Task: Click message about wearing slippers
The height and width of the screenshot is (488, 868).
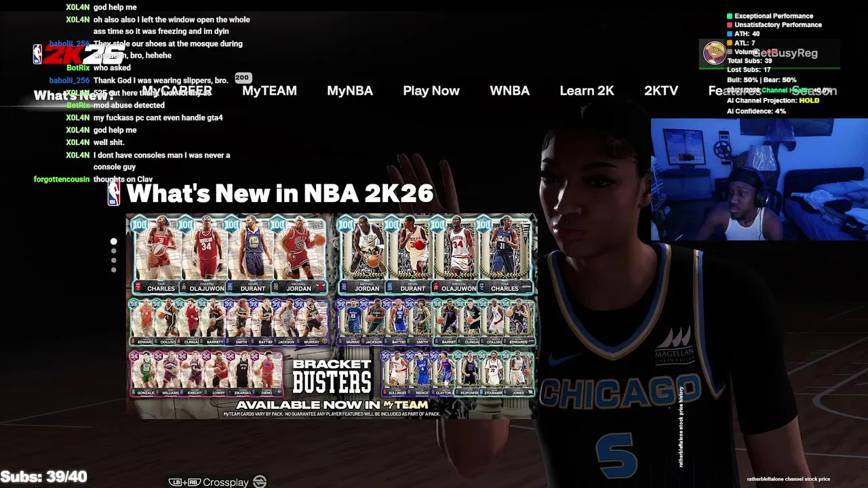Action: 161,80
